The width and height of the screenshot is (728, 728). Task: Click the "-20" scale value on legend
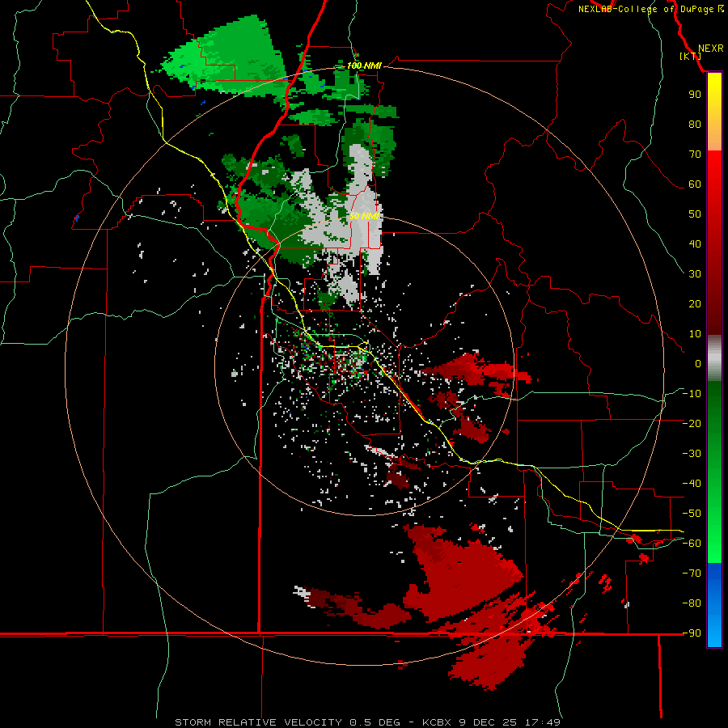[x=692, y=423]
